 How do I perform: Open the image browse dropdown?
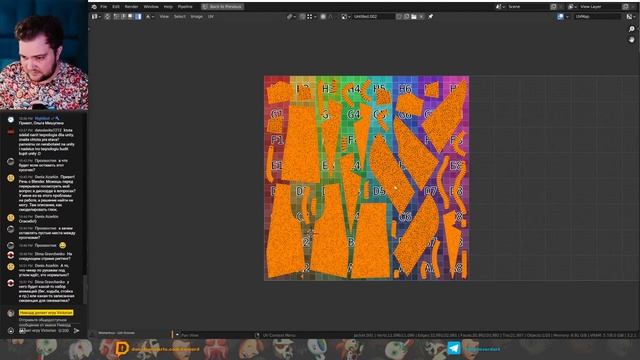tap(346, 17)
